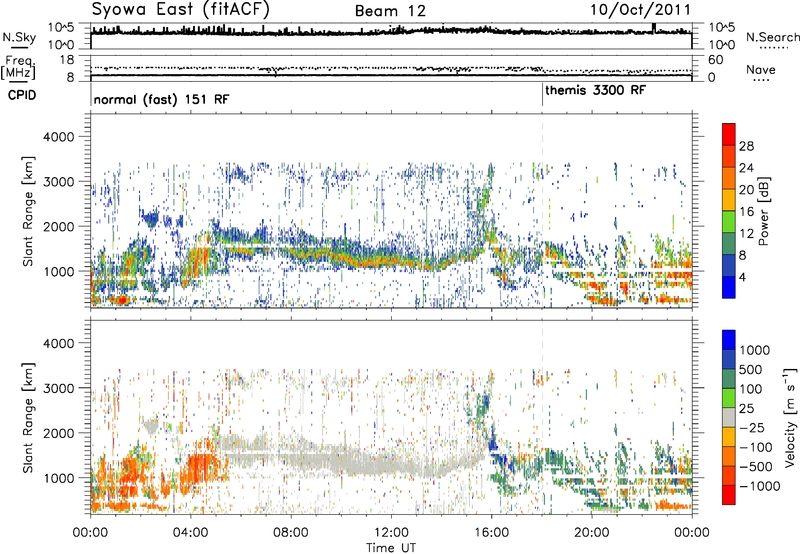Click the '16' label on the power color bar
Viewport: 800px width, 554px height.
(746, 212)
